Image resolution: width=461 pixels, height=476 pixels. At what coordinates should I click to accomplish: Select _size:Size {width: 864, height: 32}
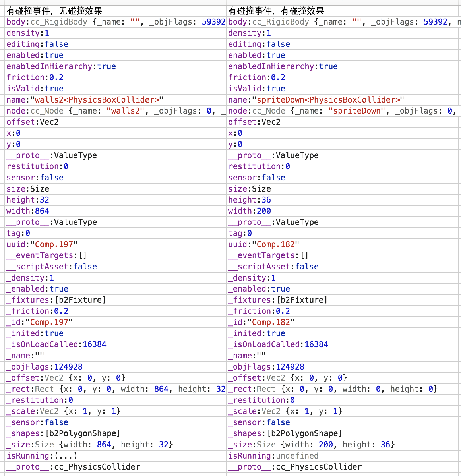click(115, 445)
